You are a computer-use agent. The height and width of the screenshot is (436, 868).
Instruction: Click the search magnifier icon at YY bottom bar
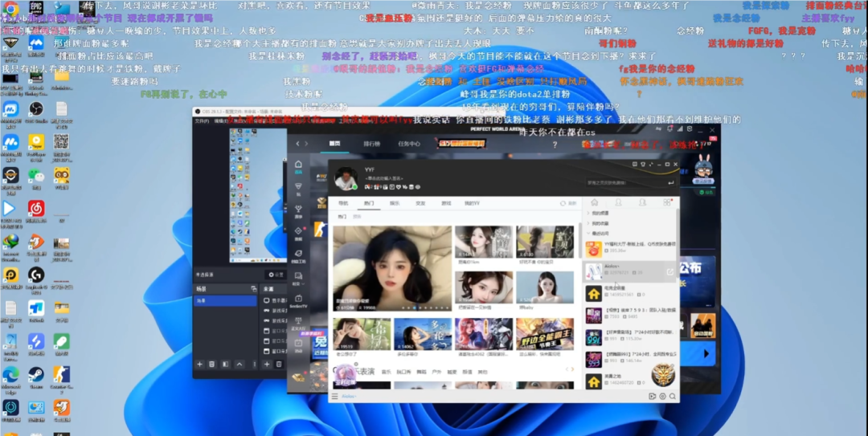click(x=672, y=396)
